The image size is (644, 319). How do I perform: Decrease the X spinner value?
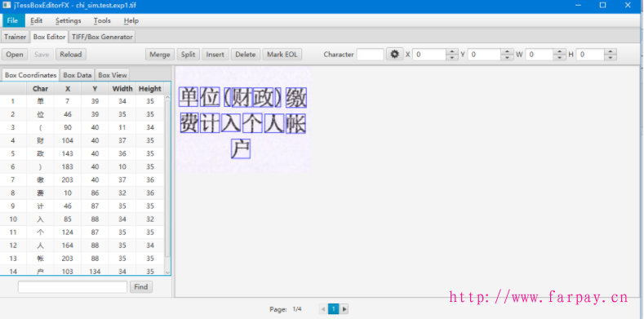click(x=452, y=57)
